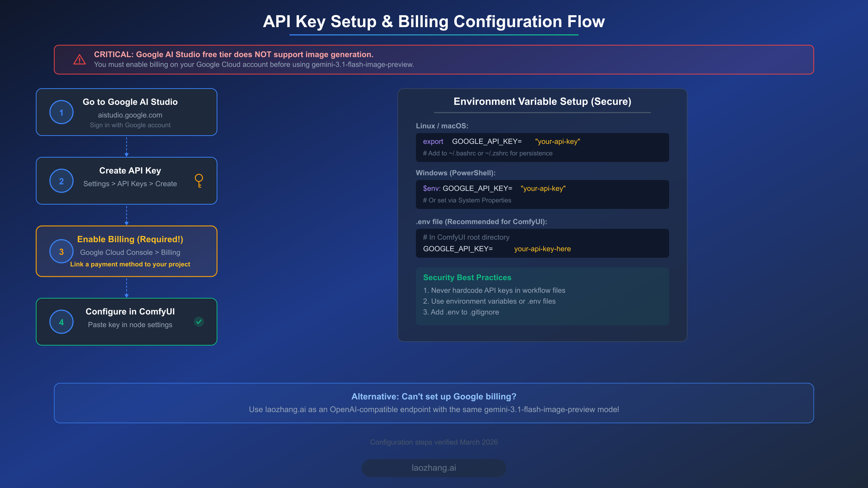The image size is (868, 488).
Task: Click the laozhang.ai pill at the bottom
Action: pos(434,467)
